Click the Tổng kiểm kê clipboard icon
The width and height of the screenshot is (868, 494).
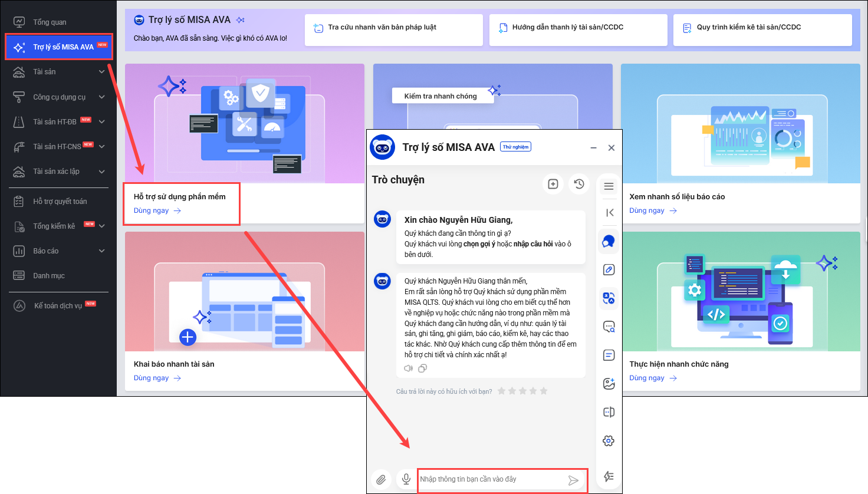(19, 226)
